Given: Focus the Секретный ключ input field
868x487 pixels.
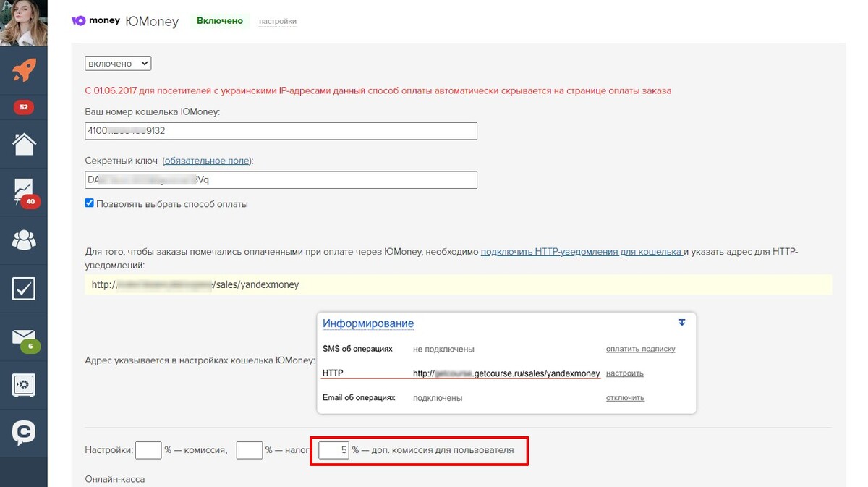Looking at the screenshot, I should coord(281,179).
